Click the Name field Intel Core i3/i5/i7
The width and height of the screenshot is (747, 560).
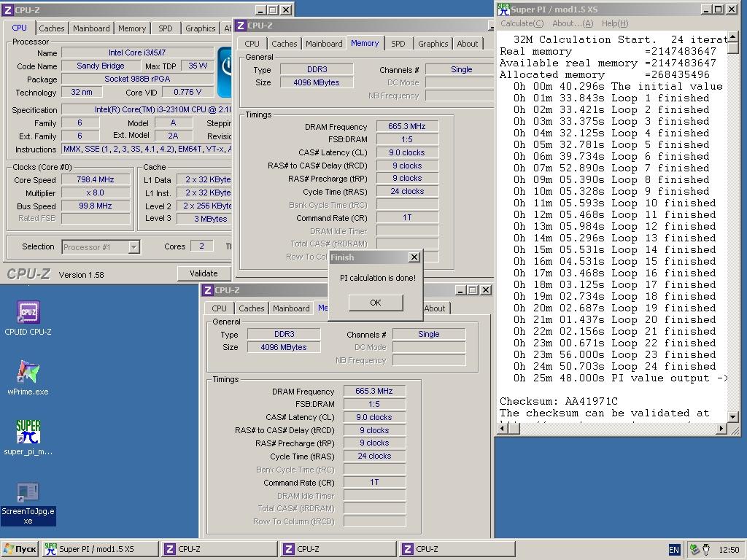coord(137,52)
